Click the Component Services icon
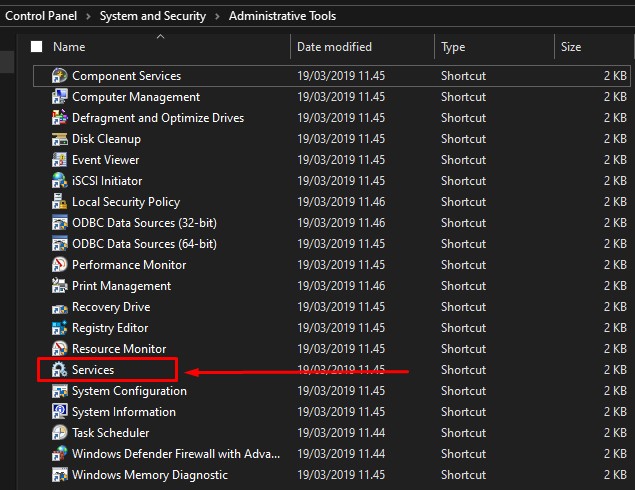The height and width of the screenshot is (490, 635). (60, 76)
